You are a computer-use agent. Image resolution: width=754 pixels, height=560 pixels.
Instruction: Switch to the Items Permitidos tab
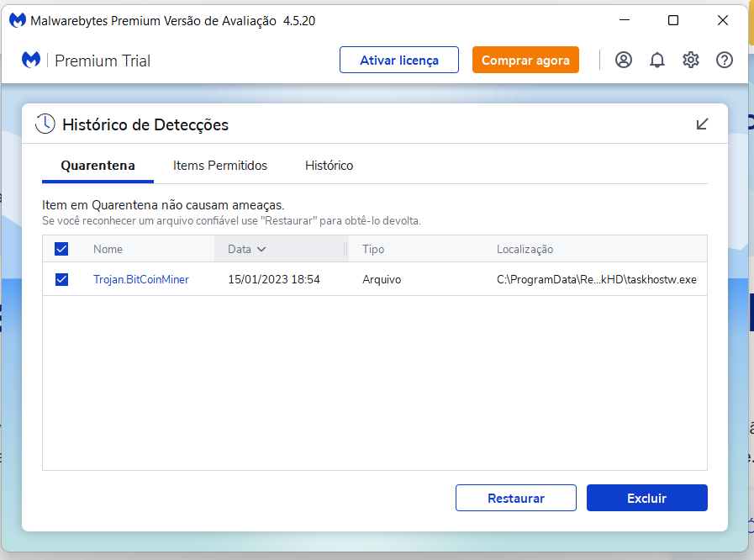pyautogui.click(x=219, y=166)
